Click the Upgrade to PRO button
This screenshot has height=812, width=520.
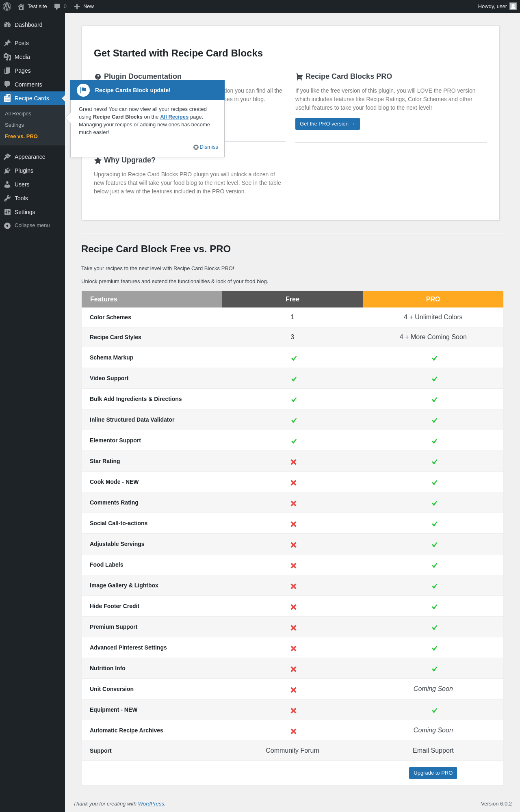click(x=433, y=773)
